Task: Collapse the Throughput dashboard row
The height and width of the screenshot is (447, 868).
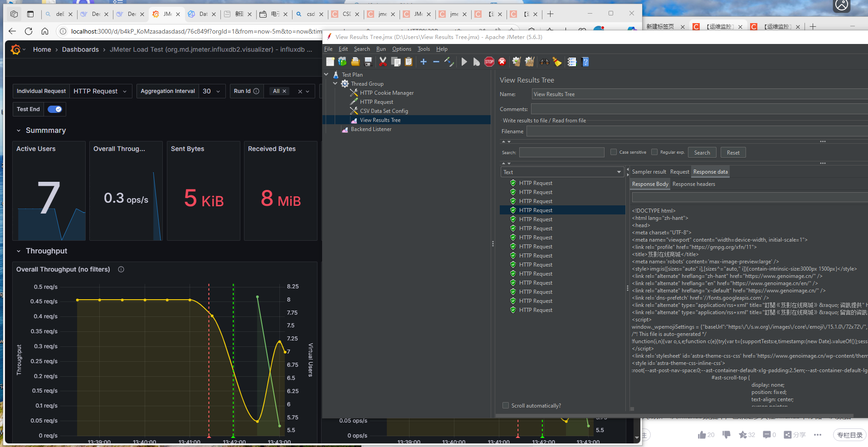Action: coord(19,251)
